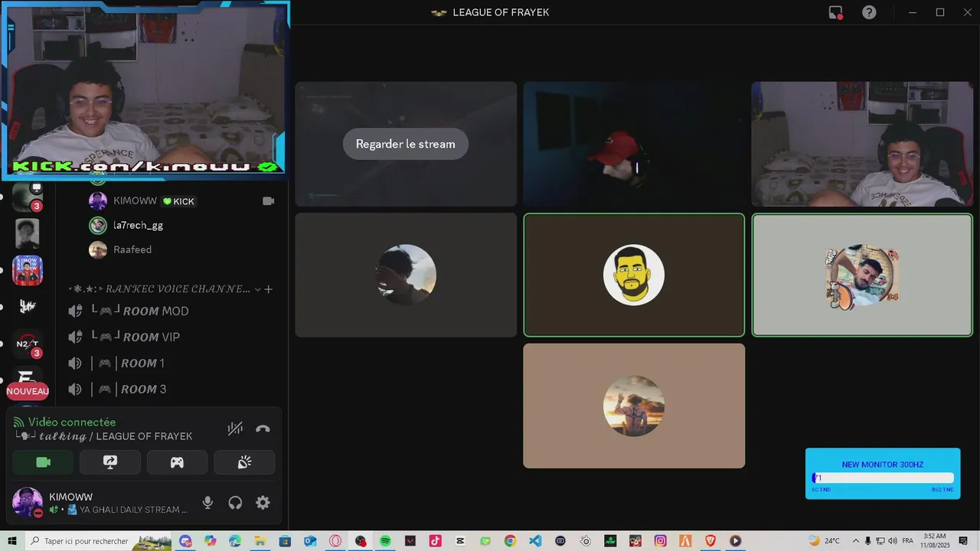The height and width of the screenshot is (551, 980).
Task: Click KIMOWW name in voice list
Action: 135,201
